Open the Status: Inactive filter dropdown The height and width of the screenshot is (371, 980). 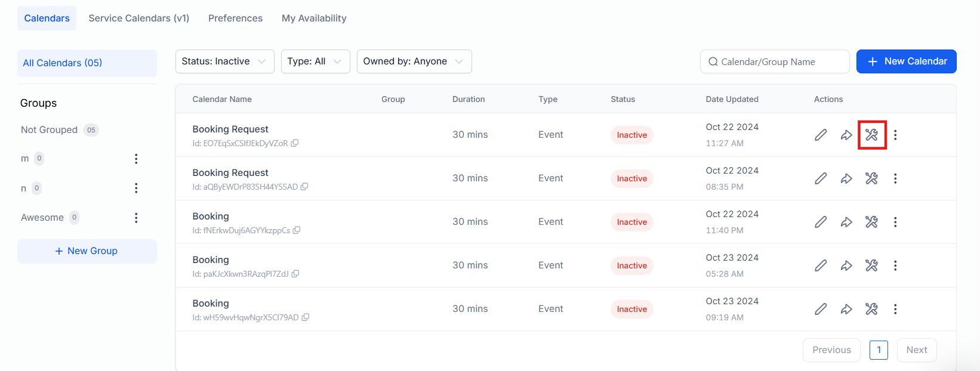224,61
